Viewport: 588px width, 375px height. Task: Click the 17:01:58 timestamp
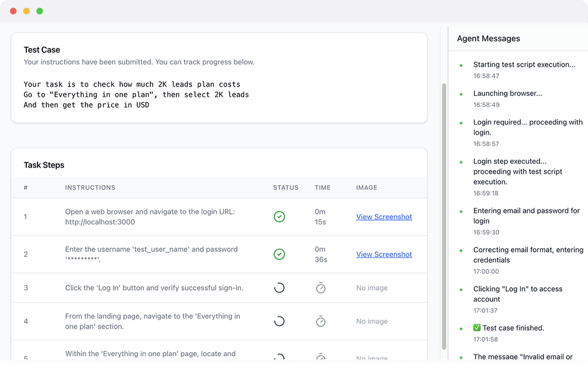(x=485, y=339)
